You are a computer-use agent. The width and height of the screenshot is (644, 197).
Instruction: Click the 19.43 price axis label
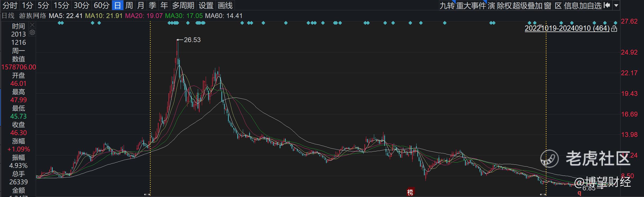click(629, 93)
